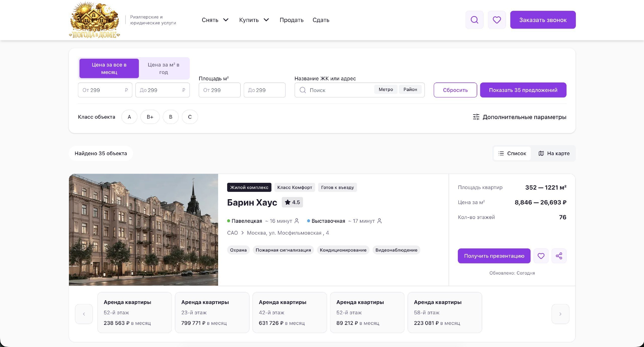Image resolution: width=644 pixels, height=347 pixels.
Task: Click Показать 35 предложений button
Action: (523, 90)
